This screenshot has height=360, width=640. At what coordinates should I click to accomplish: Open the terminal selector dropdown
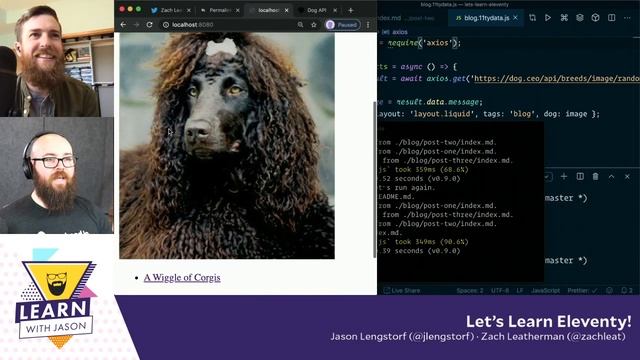[548, 177]
